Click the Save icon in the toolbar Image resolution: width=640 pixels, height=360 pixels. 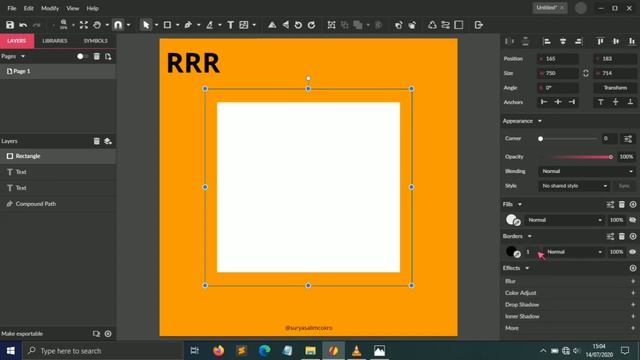[10, 25]
